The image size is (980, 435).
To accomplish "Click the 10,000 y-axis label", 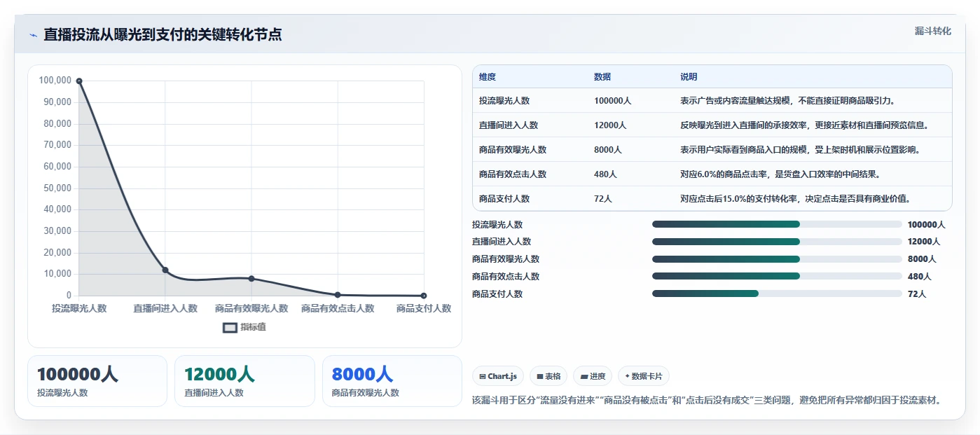I will 57,274.
